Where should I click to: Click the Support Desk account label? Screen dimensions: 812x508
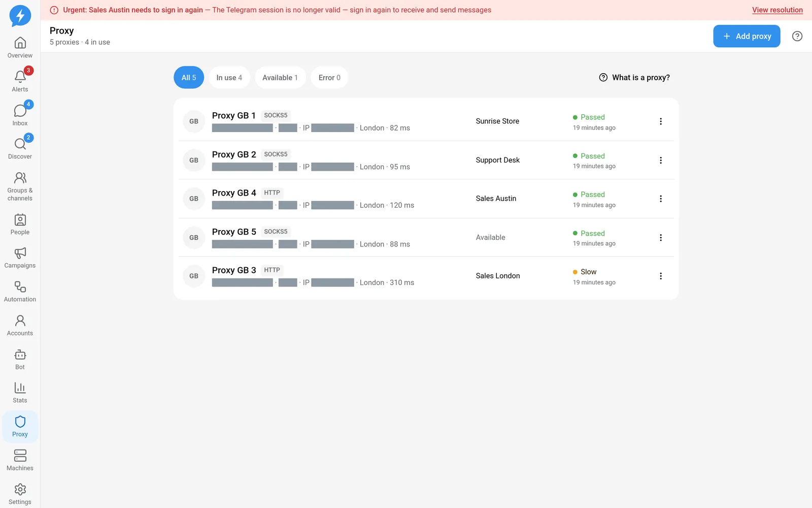pos(498,160)
